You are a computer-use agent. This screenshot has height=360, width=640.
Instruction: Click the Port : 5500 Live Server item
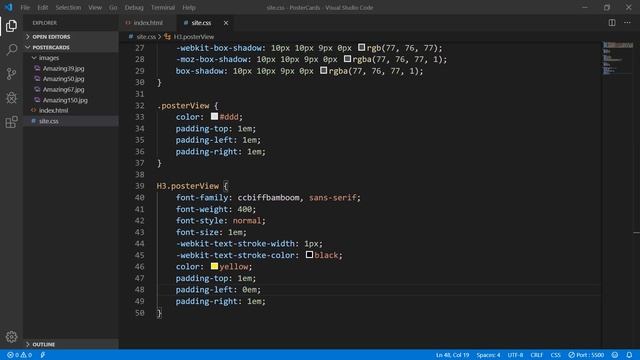(586, 355)
